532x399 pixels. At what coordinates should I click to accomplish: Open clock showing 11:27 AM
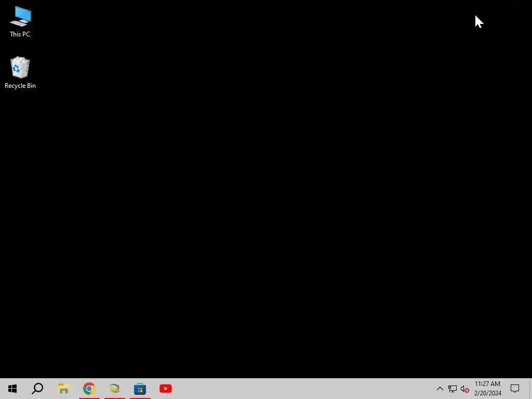tap(487, 389)
